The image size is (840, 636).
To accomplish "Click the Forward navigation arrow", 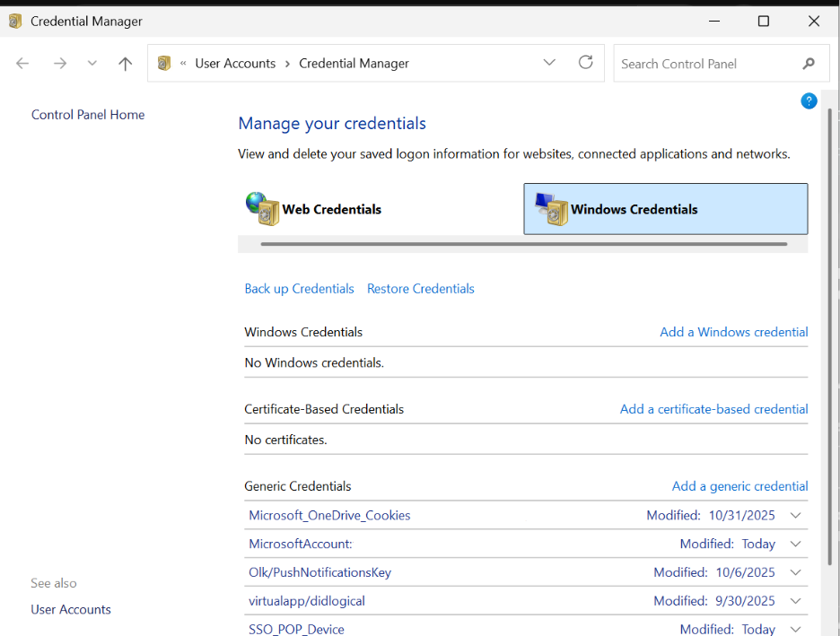I will click(60, 64).
